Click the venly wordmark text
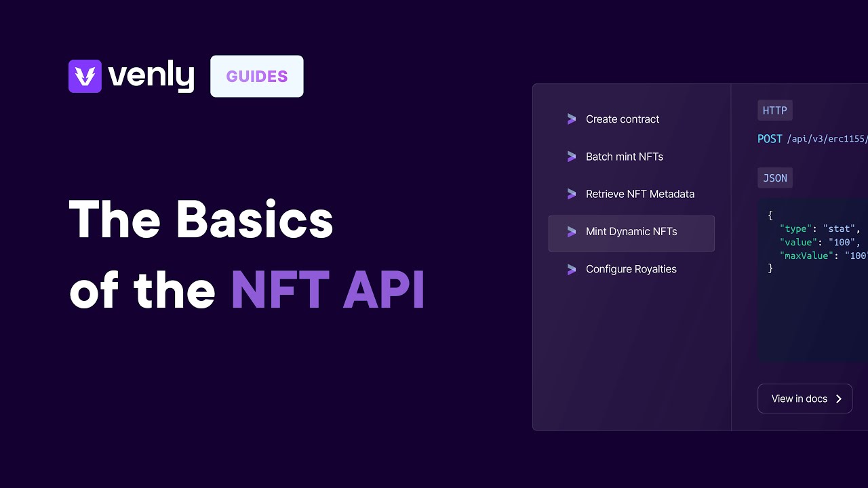Image resolution: width=868 pixels, height=488 pixels. [x=151, y=76]
